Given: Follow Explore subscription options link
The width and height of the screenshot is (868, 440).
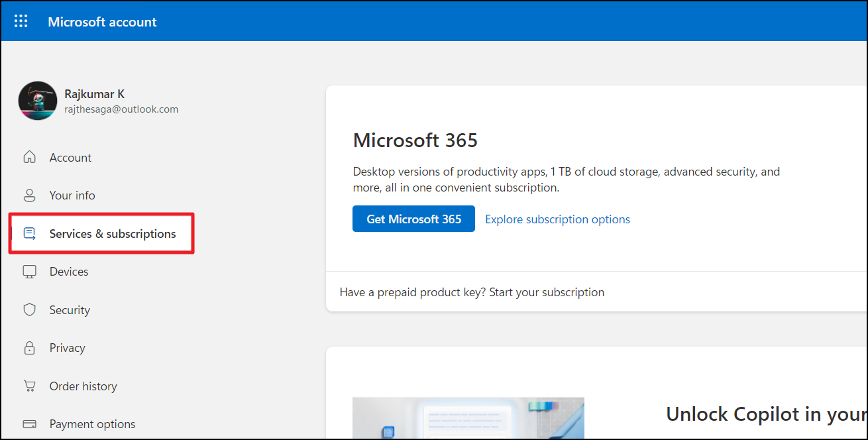Looking at the screenshot, I should click(x=557, y=219).
